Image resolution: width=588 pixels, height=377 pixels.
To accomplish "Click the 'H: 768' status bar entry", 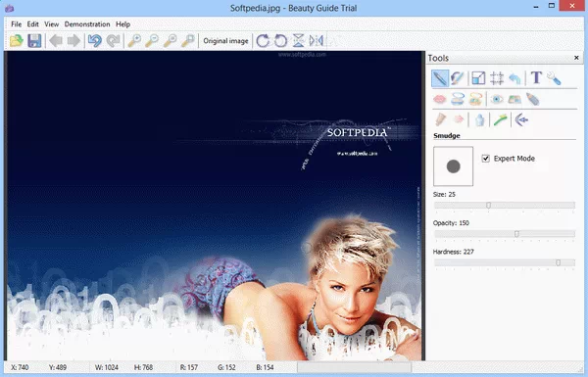I will (x=144, y=367).
